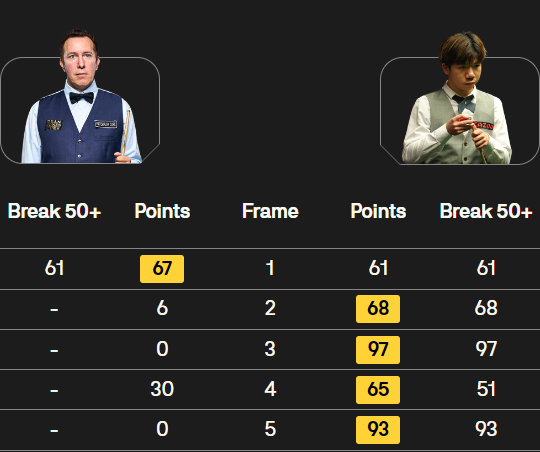Select frame number 5 in Frame column
Image resolution: width=540 pixels, height=452 pixels.
tap(270, 429)
